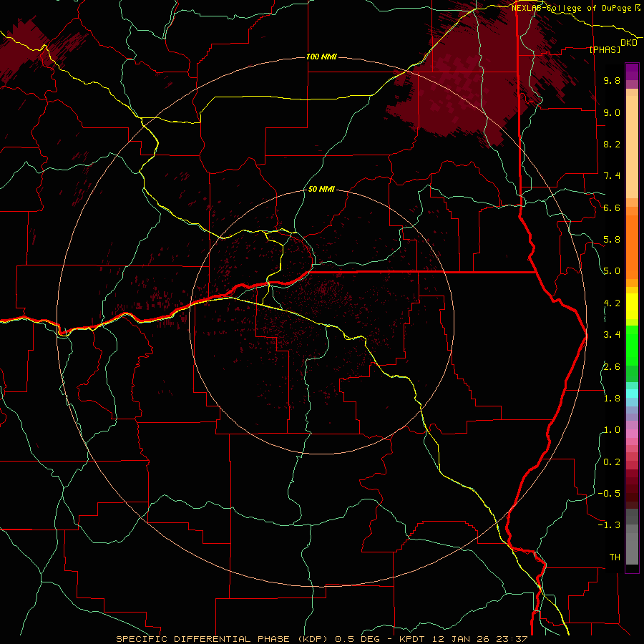Click the -0.5 value on the color scale
644x644 pixels.
coord(609,494)
